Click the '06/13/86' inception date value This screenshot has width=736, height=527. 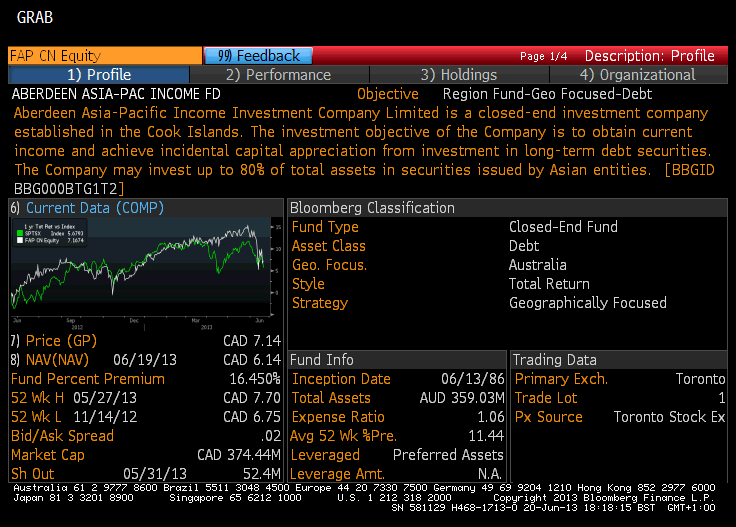click(x=473, y=379)
